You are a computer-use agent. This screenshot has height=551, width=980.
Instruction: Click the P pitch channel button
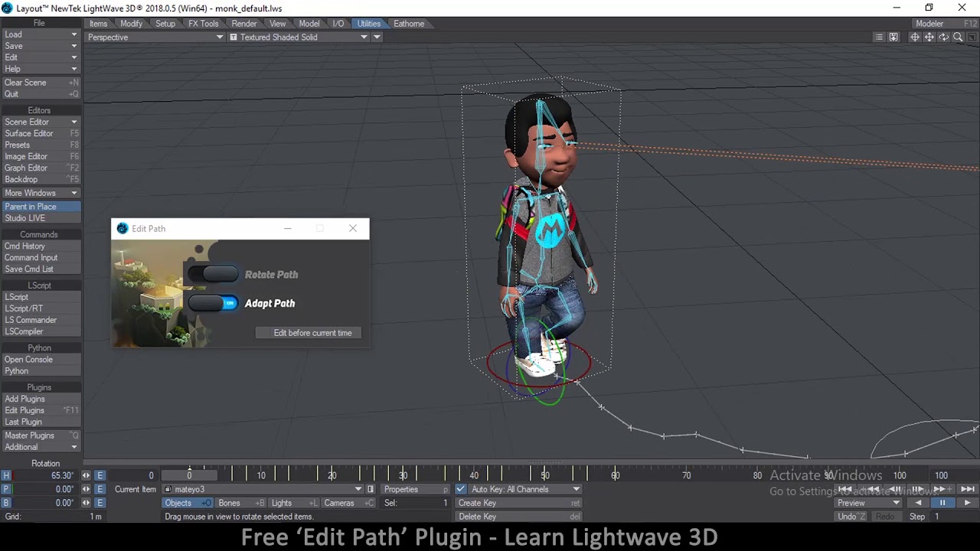click(6, 489)
